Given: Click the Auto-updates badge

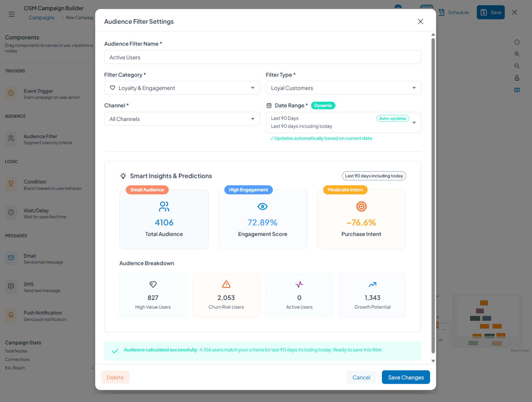Looking at the screenshot, I should click(x=393, y=118).
